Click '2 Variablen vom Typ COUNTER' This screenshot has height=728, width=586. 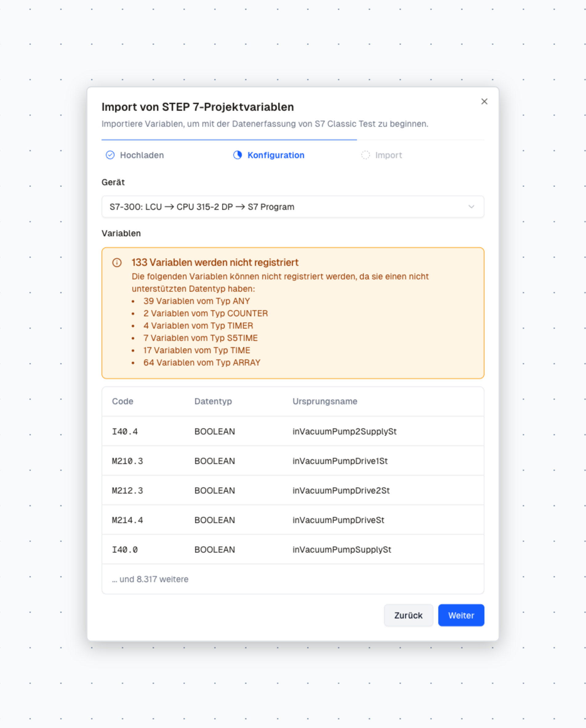click(205, 313)
